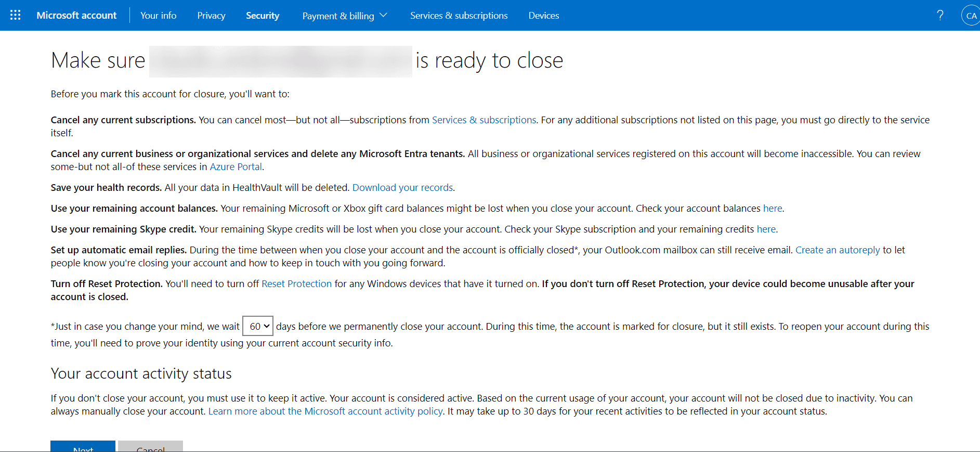Click the Cancel button
The width and height of the screenshot is (980, 452).
(150, 446)
